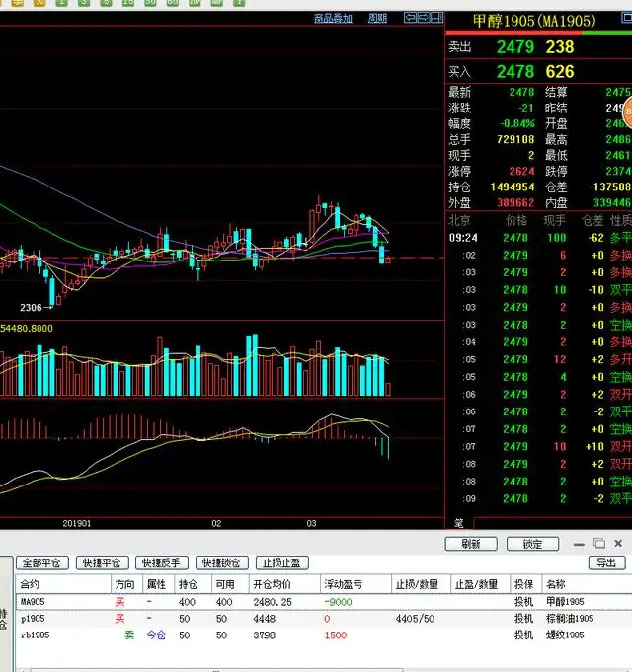This screenshot has width=632, height=672.
Task: Select the 笔 tab below the tick list
Action: pos(459,523)
